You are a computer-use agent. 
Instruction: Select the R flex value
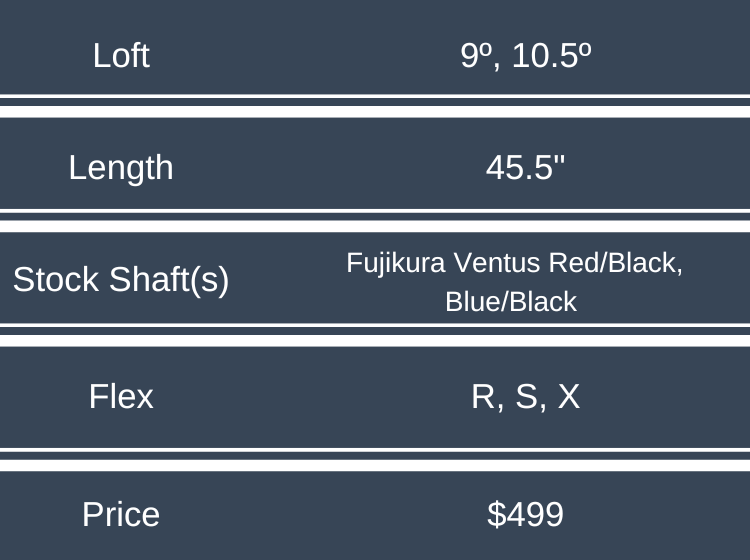pos(483,397)
